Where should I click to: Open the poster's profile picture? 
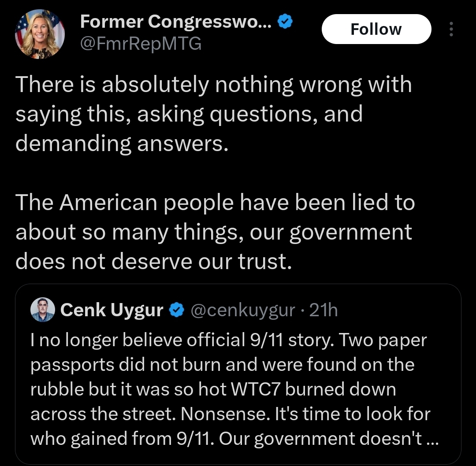pos(40,34)
